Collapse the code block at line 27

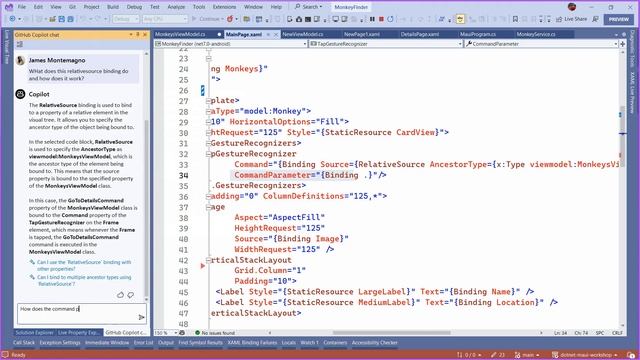click(x=208, y=100)
